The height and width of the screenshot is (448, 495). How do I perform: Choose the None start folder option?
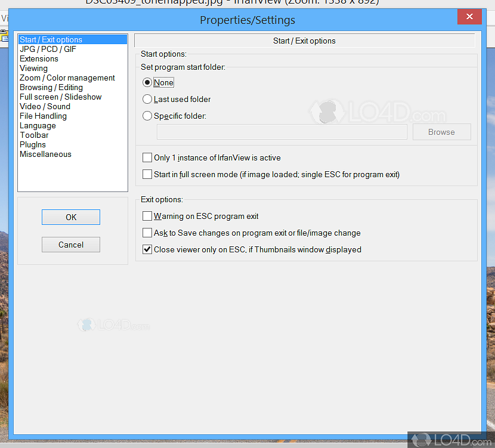coord(147,82)
